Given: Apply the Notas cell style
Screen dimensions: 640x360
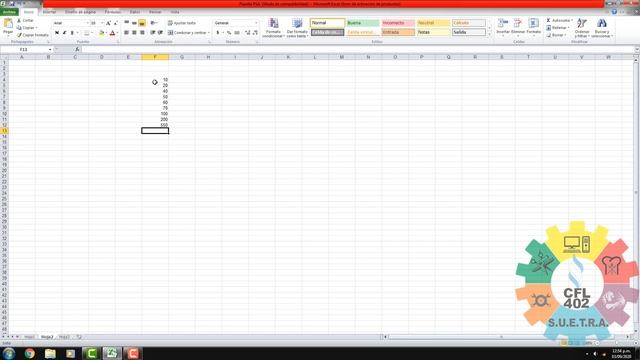Looking at the screenshot, I should tap(433, 32).
